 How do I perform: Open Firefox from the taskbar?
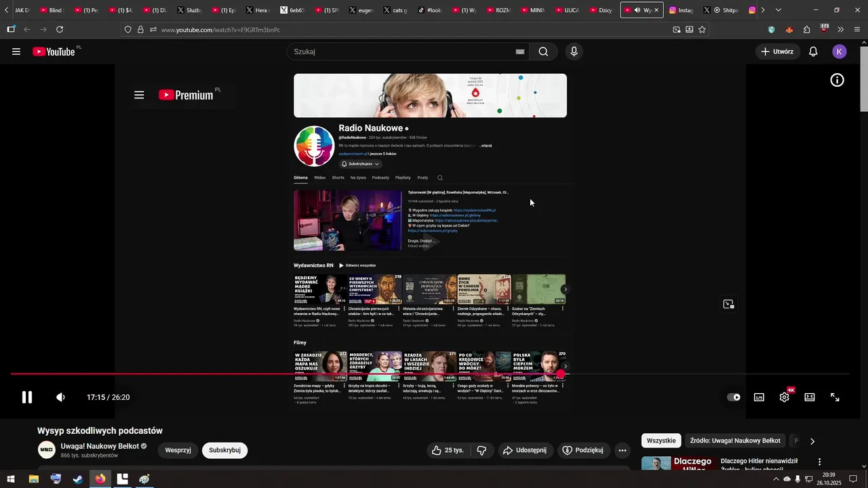100,479
